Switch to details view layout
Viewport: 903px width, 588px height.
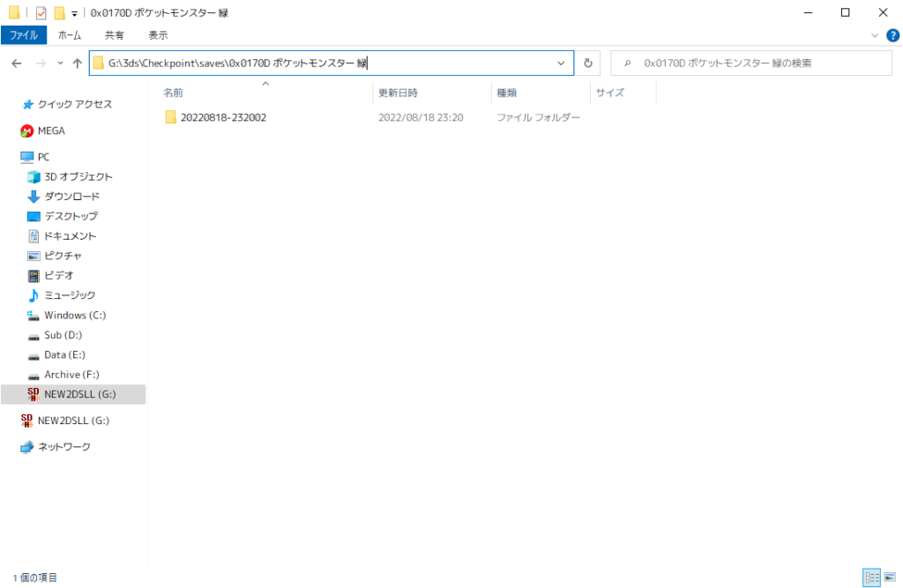pos(872,577)
